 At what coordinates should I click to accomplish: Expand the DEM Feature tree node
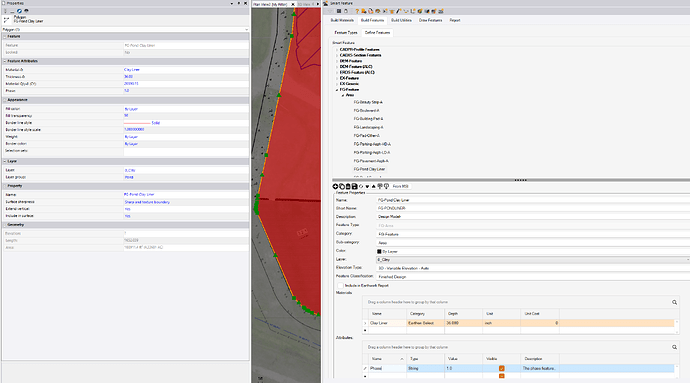[x=337, y=61]
